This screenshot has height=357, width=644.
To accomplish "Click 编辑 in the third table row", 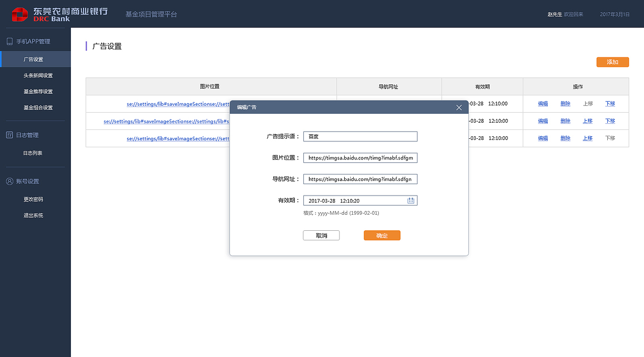I will [x=543, y=138].
